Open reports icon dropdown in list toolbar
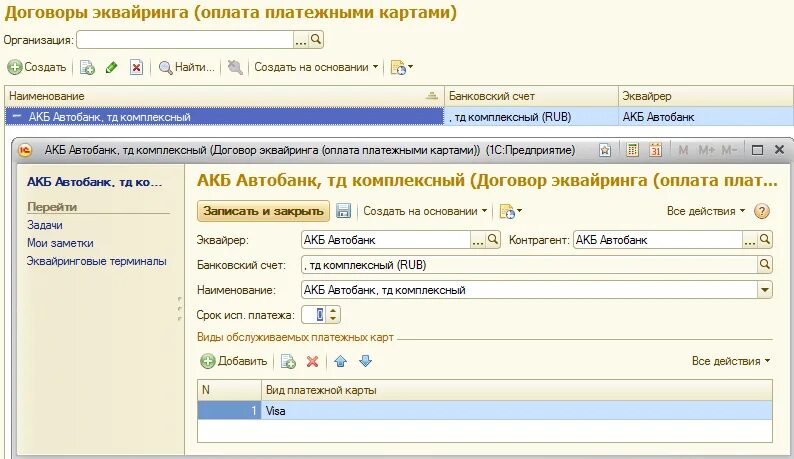The width and height of the screenshot is (794, 459). (402, 67)
